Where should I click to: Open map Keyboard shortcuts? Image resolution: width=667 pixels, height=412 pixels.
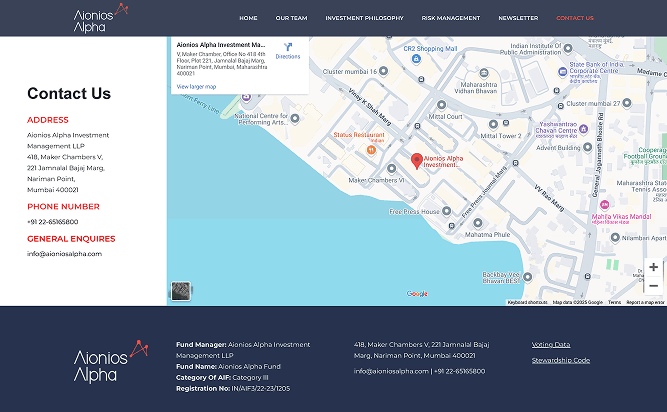coord(527,302)
